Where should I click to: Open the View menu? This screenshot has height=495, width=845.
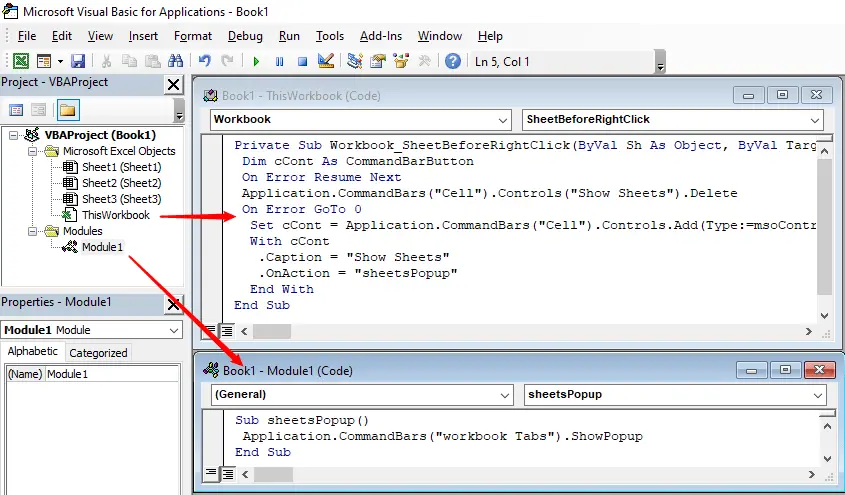[x=100, y=36]
